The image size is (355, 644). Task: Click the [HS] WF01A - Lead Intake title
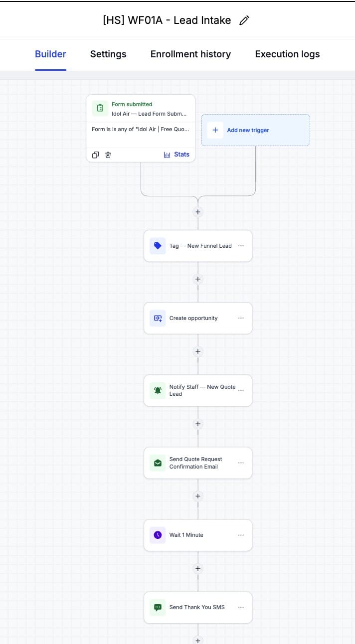click(x=167, y=20)
